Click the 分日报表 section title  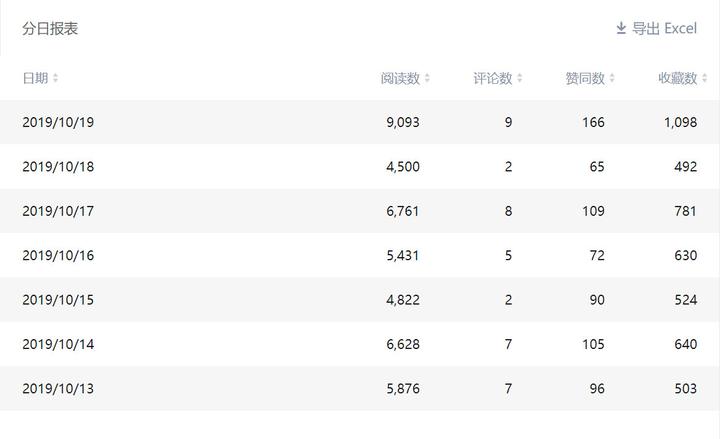point(50,28)
